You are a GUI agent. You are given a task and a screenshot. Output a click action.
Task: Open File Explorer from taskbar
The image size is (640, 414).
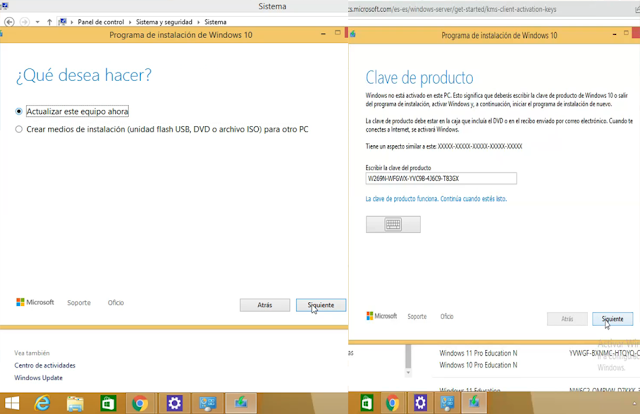pyautogui.click(x=75, y=403)
